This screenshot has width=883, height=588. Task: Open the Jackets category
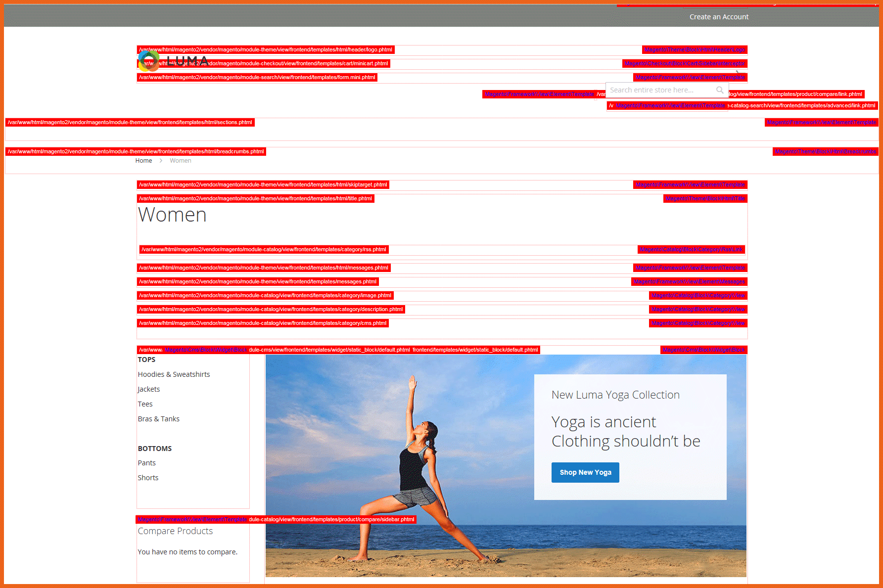[149, 389]
